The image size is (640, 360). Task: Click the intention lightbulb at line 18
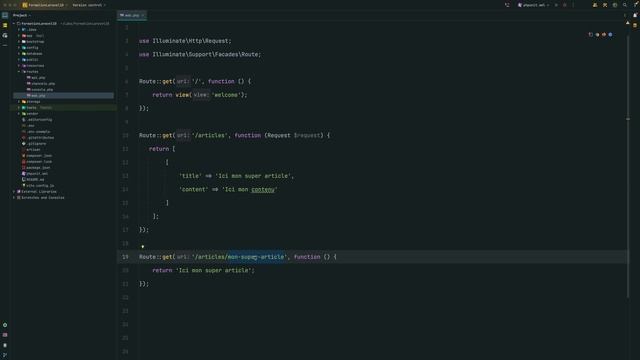pyautogui.click(x=142, y=247)
